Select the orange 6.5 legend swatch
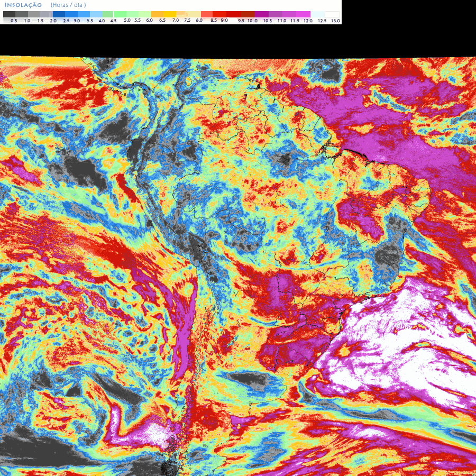Screen dimensions: 476x476 click(157, 14)
